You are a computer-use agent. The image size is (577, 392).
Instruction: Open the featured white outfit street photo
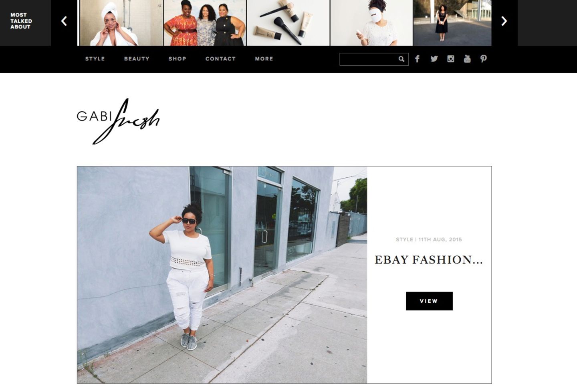[222, 275]
